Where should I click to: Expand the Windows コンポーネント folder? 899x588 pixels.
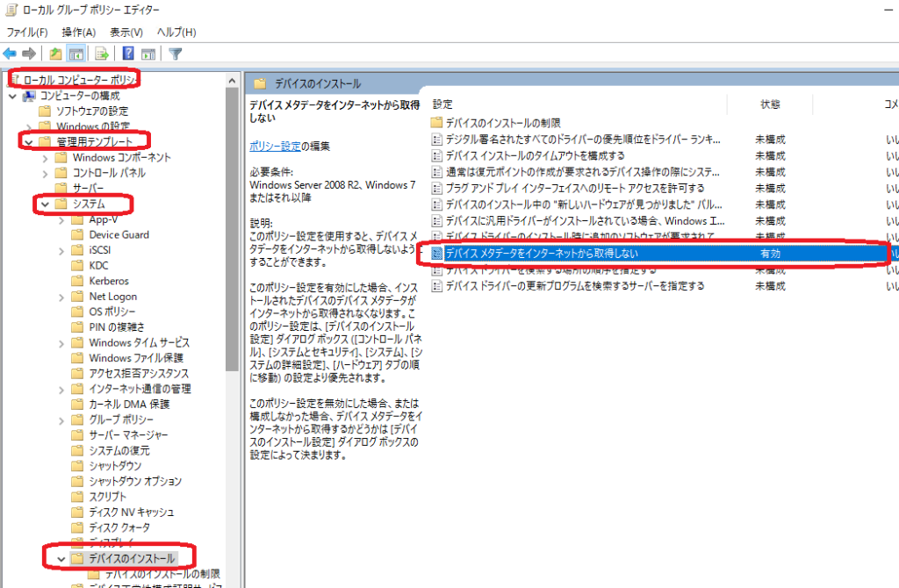tap(45, 158)
